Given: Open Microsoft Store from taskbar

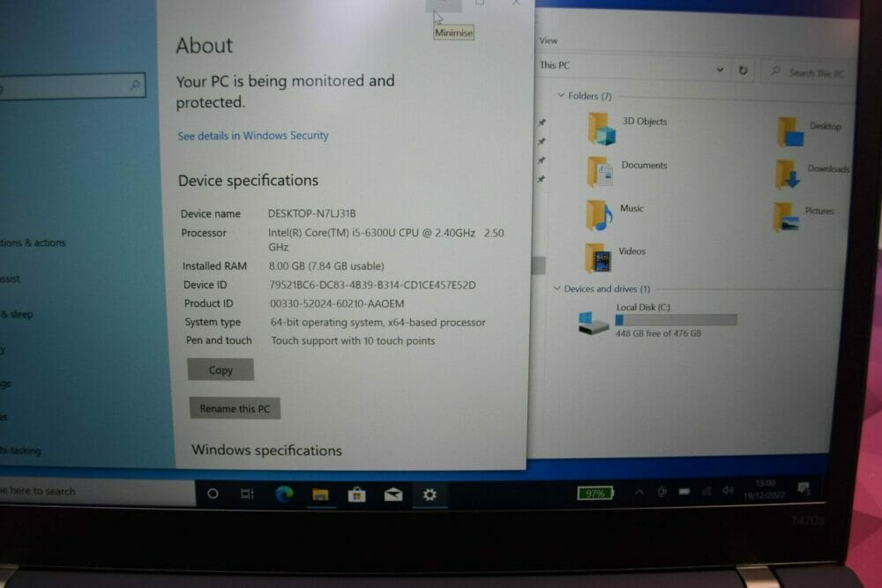Looking at the screenshot, I should click(x=356, y=495).
